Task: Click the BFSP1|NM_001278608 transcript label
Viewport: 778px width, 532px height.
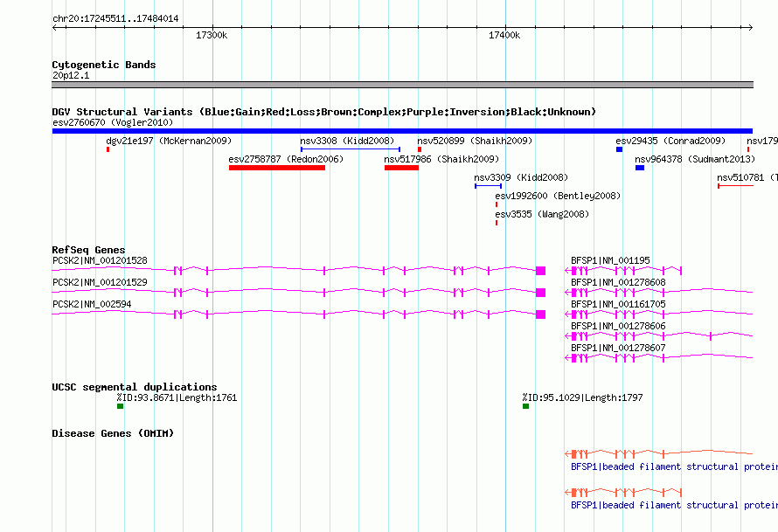Action: click(618, 282)
